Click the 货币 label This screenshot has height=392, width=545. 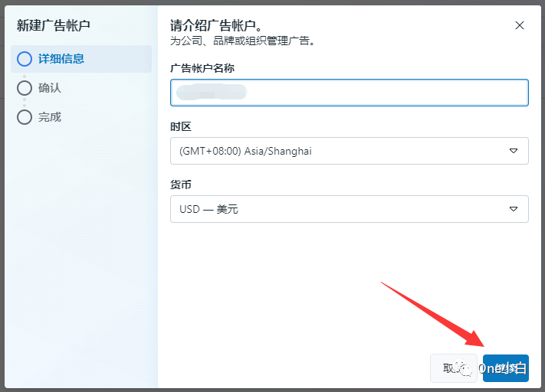click(181, 185)
